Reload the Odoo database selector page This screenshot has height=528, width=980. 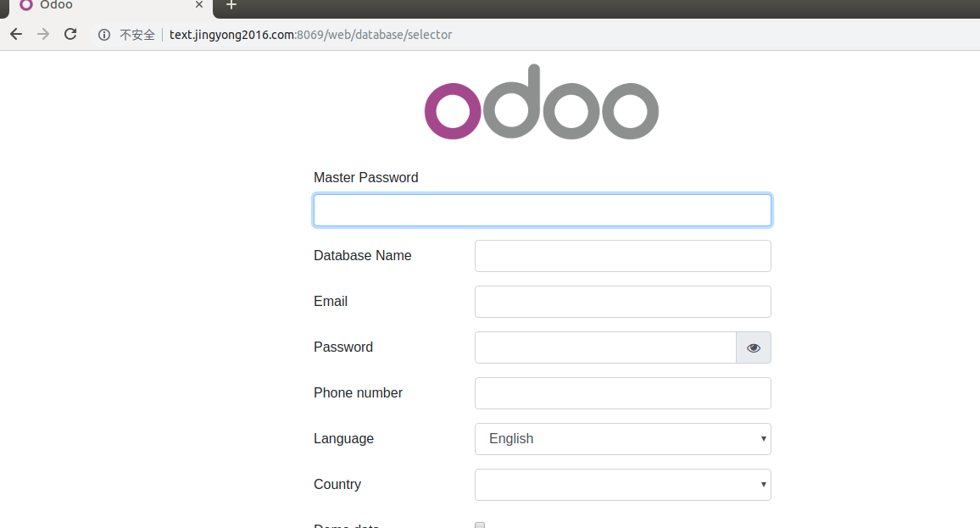(x=70, y=35)
